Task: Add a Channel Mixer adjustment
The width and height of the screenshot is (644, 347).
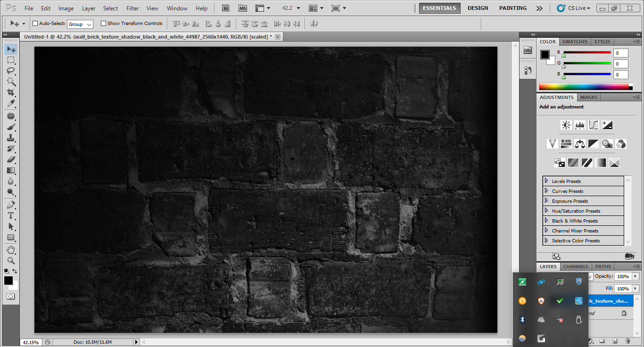Action: coord(621,144)
